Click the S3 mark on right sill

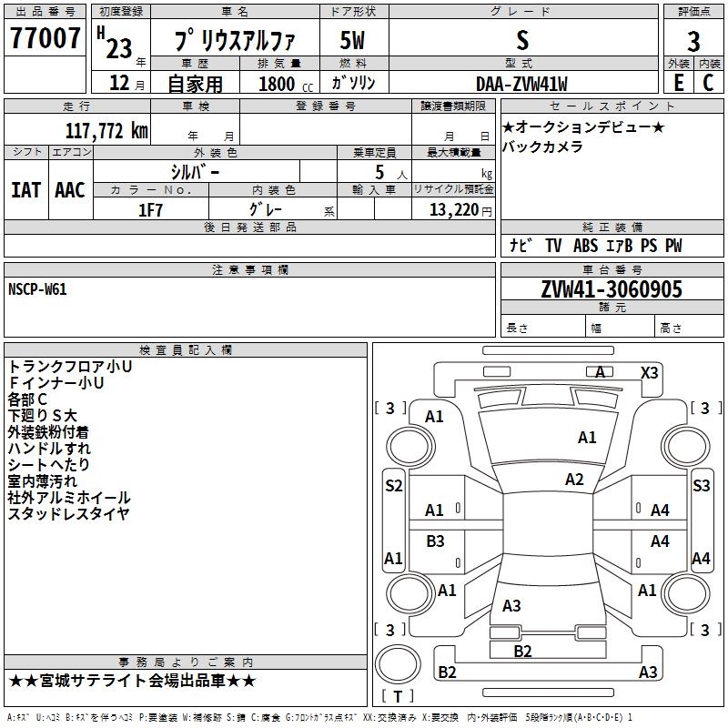[701, 486]
